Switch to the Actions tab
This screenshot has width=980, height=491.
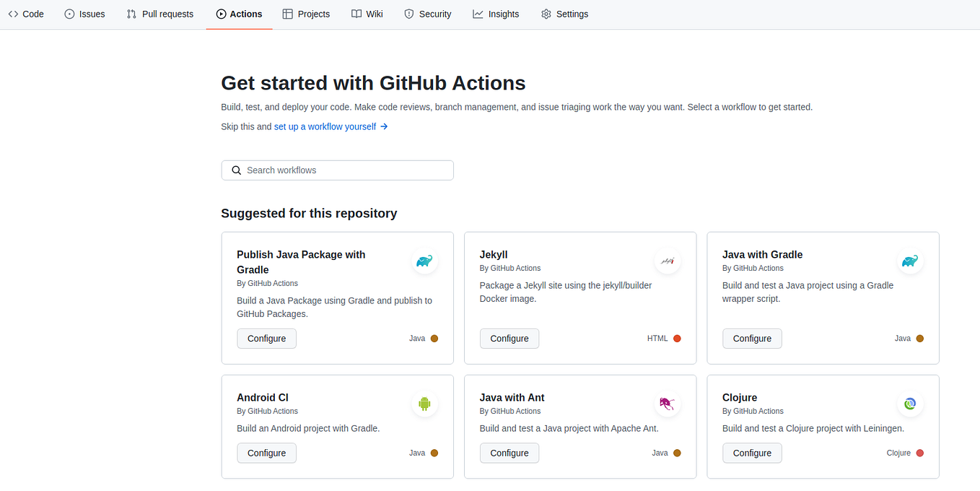239,14
